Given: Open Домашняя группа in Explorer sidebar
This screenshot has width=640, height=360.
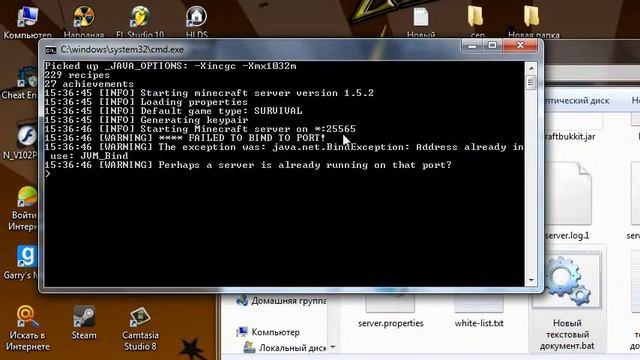Looking at the screenshot, I should coord(282,301).
